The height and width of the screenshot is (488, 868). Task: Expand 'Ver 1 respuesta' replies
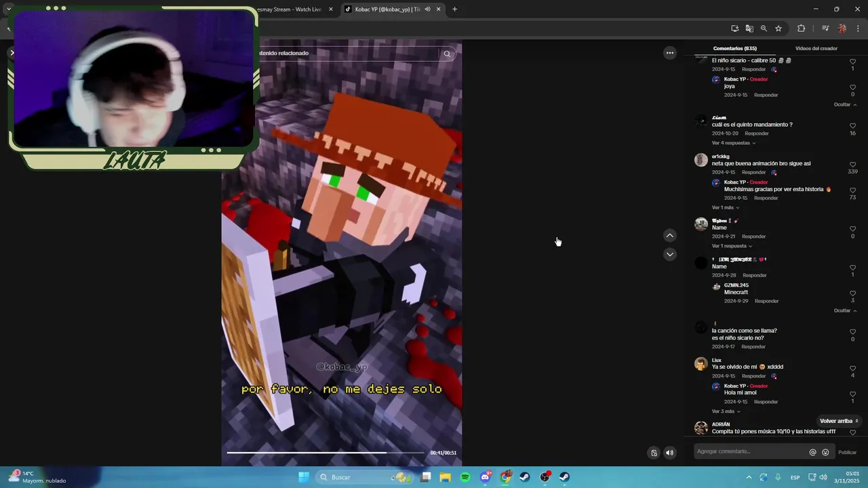tap(732, 246)
